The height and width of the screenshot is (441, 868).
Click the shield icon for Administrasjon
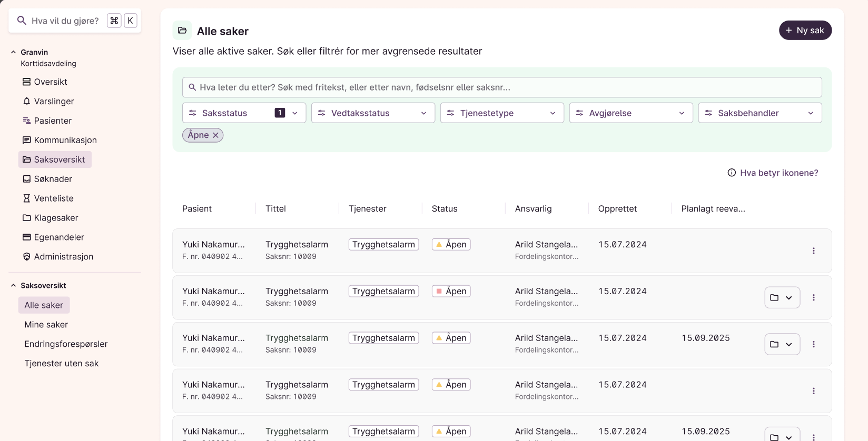26,257
